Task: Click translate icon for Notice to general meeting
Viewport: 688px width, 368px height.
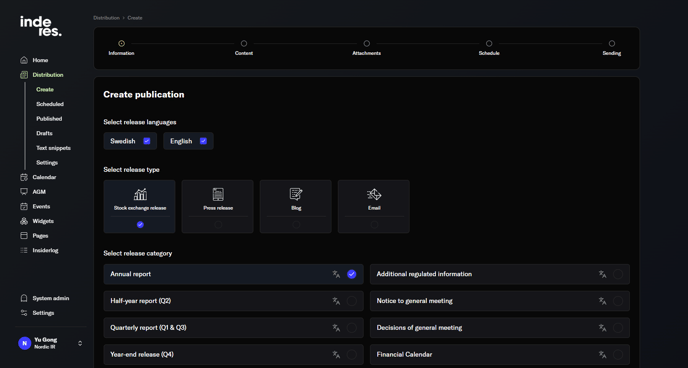Action: coord(602,301)
